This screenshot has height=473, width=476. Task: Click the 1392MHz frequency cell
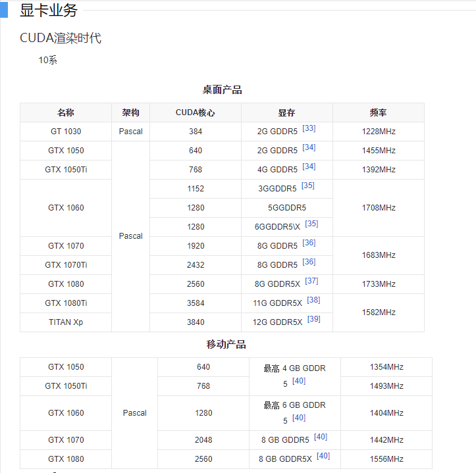379,170
